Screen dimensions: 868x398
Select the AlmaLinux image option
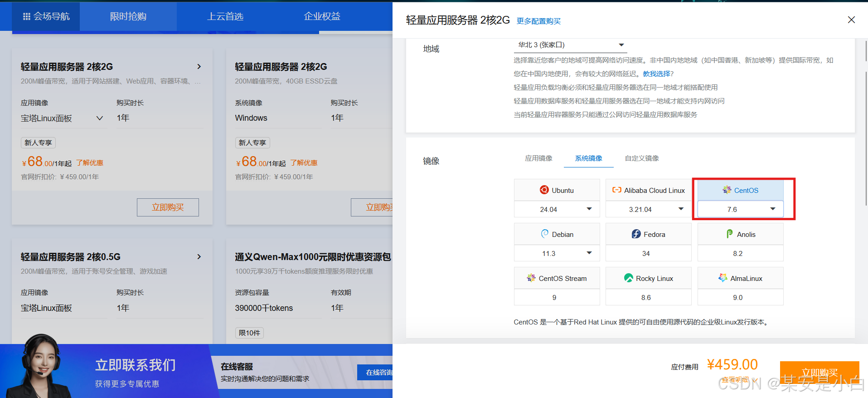click(x=740, y=278)
